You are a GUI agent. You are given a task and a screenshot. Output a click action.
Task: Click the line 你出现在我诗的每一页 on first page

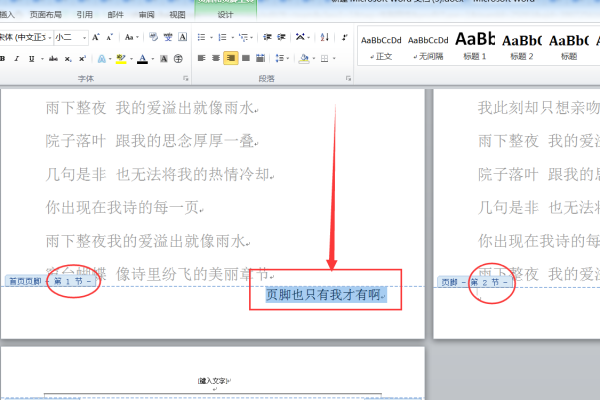point(122,207)
